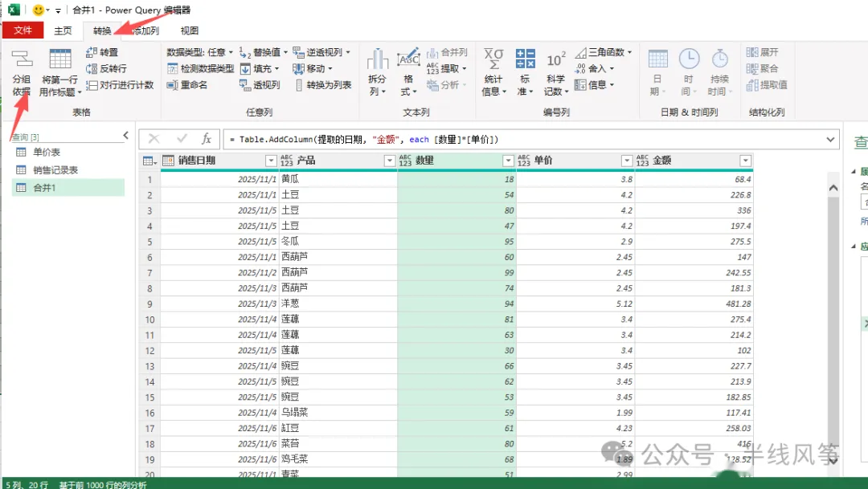Select the 合并1 query
The image size is (868, 489).
pos(68,188)
